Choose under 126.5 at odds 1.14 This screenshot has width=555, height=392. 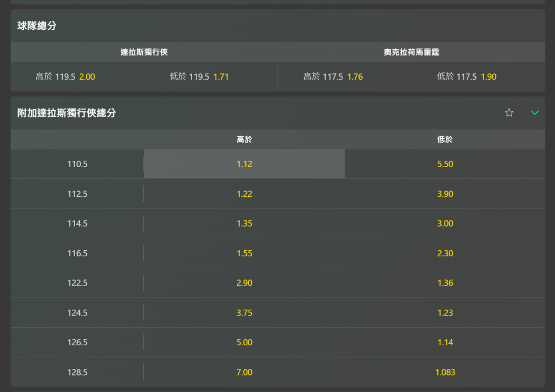(445, 343)
